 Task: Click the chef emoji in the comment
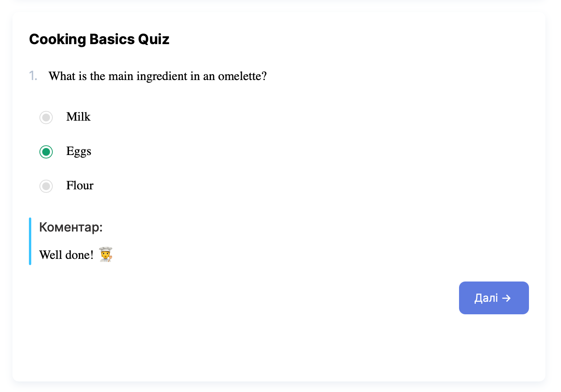(x=105, y=255)
